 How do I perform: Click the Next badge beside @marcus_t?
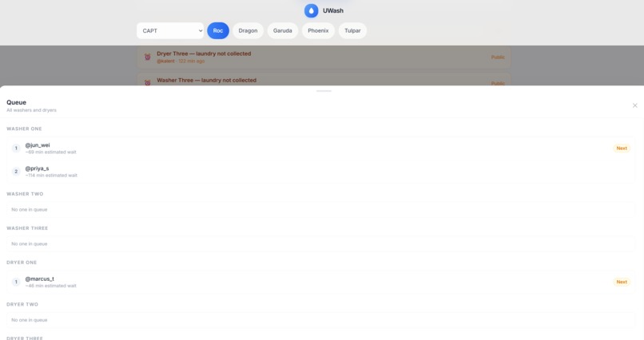point(622,282)
